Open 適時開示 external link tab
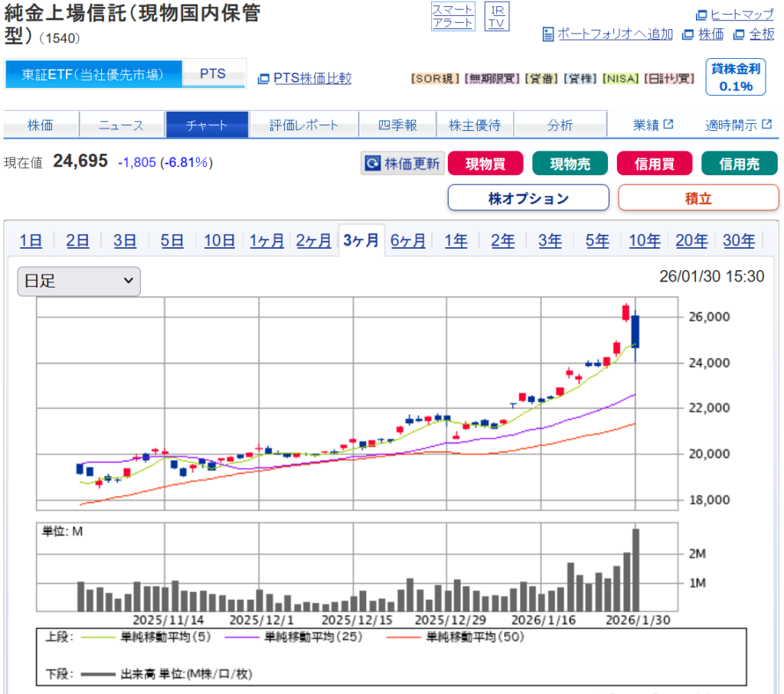The image size is (784, 694). click(738, 125)
